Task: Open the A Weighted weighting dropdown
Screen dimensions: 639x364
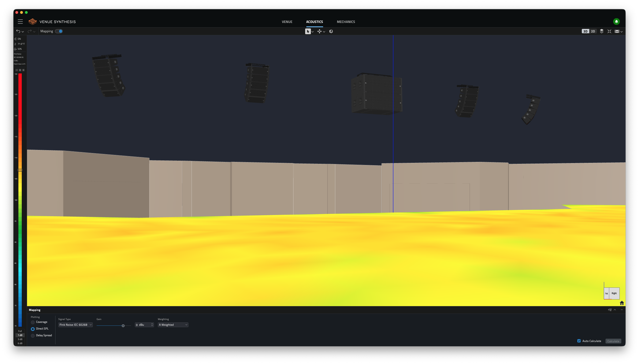Action: point(173,325)
